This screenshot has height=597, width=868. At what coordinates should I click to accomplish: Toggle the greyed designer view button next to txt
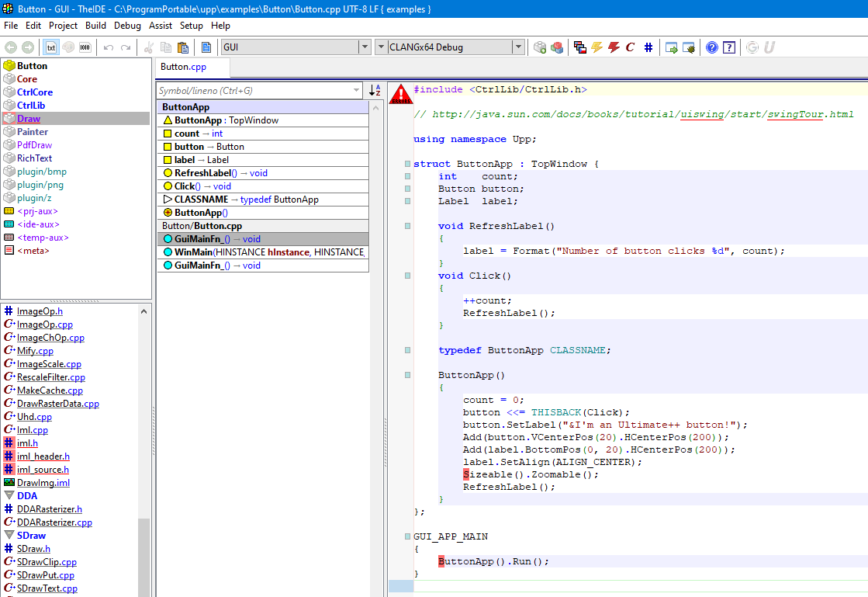(x=68, y=47)
